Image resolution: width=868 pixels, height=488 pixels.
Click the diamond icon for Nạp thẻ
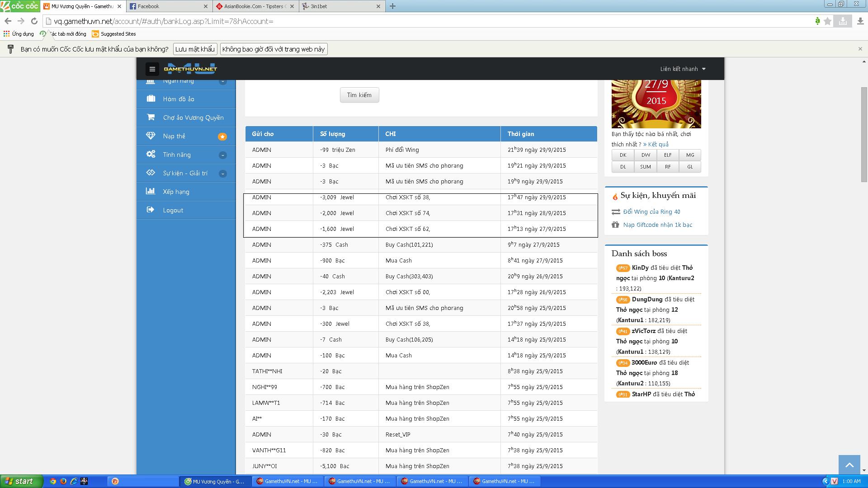coord(151,136)
